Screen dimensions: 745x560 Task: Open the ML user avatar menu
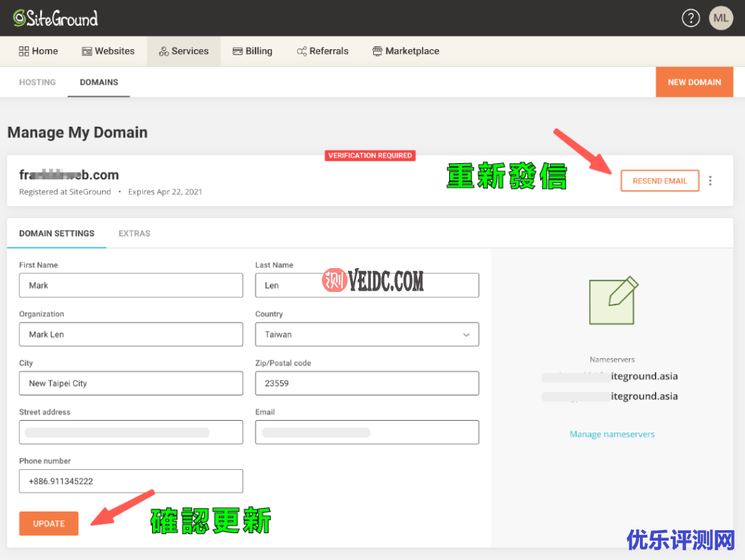(x=720, y=18)
